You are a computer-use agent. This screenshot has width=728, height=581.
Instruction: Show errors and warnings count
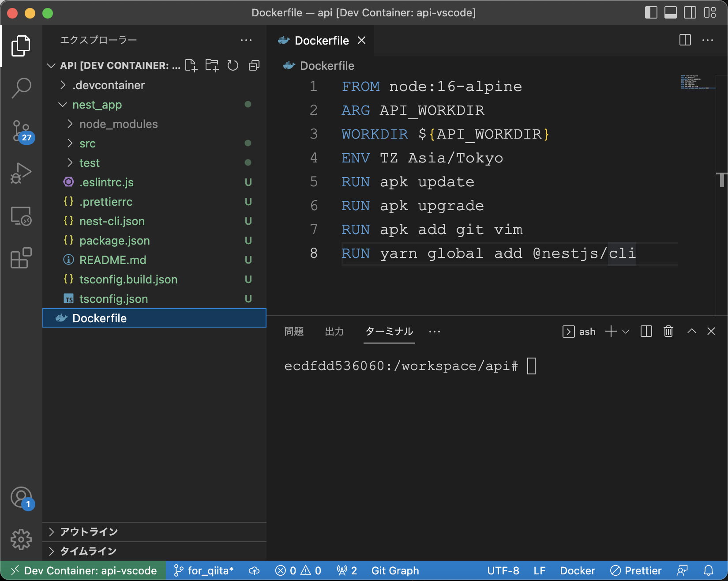(298, 570)
